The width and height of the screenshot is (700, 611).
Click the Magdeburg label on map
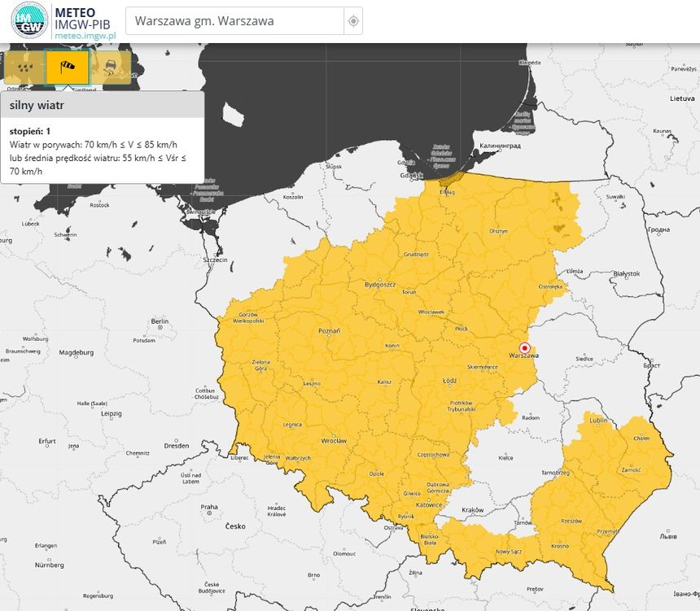77,352
